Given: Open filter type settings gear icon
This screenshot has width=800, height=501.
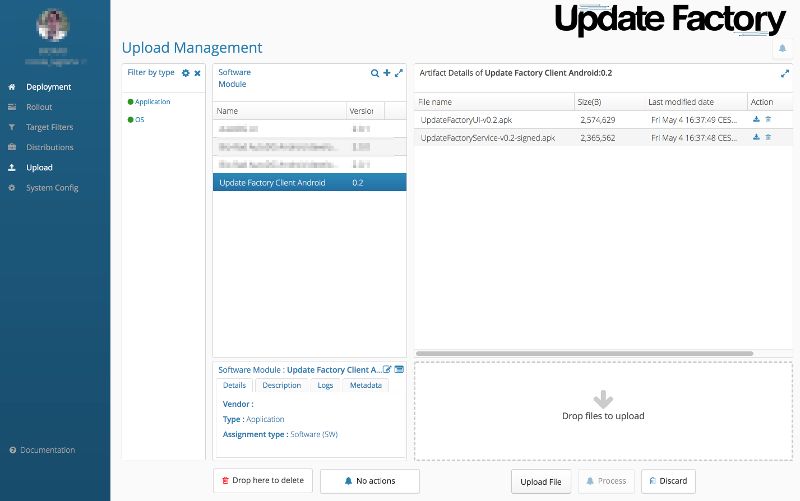Looking at the screenshot, I should coord(186,73).
